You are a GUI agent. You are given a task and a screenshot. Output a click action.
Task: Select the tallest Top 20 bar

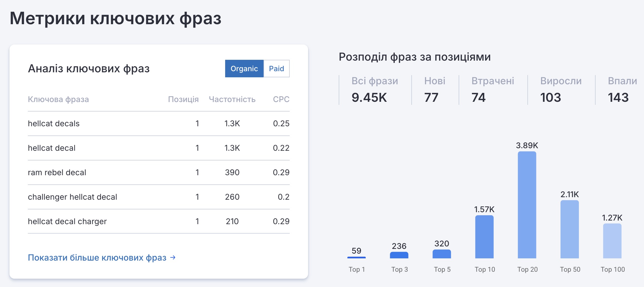coord(527,205)
